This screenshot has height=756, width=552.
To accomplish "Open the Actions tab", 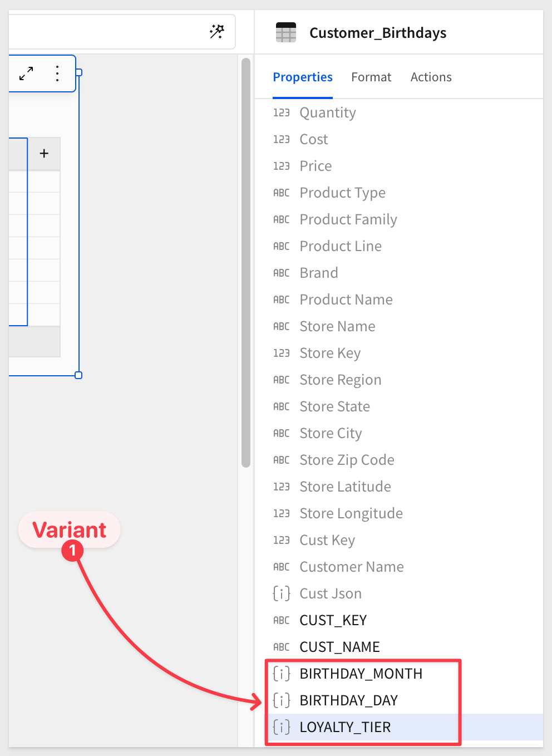I will point(431,77).
